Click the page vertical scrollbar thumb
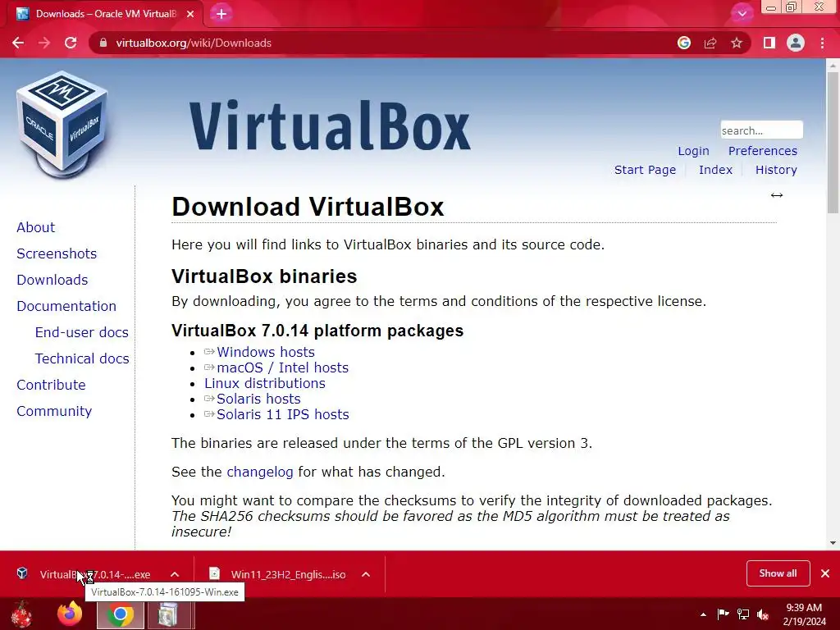Screen dimensions: 840x630 coord(833,142)
